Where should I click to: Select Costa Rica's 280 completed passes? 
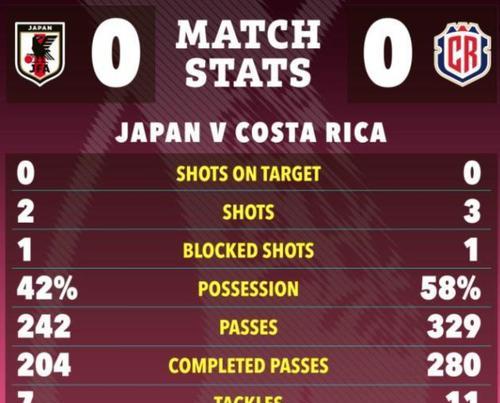(454, 365)
